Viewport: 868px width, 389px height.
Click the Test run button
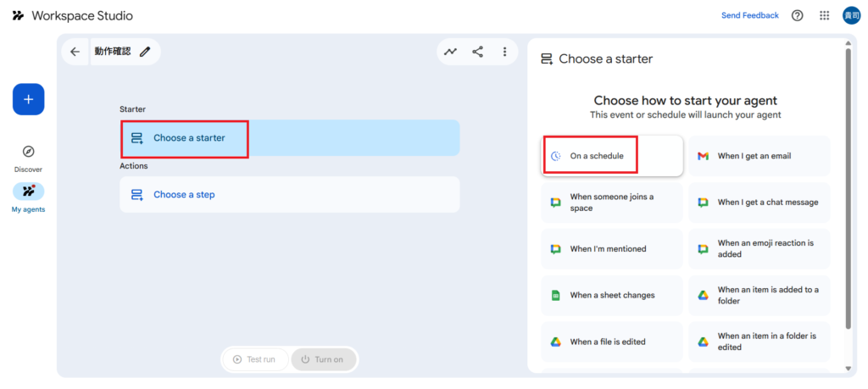click(254, 359)
